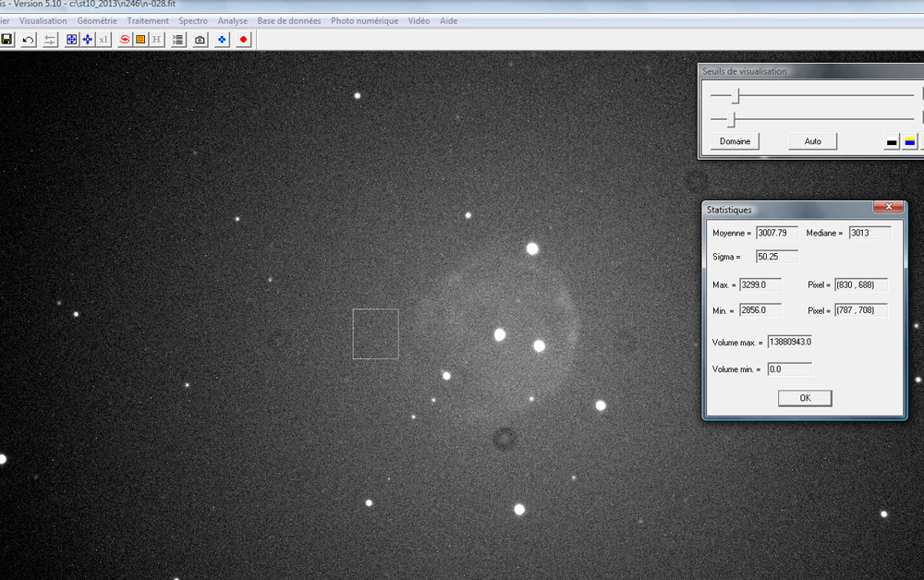Click the upper threshold slider handle
Viewport: 924px width, 580px height.
coord(736,95)
